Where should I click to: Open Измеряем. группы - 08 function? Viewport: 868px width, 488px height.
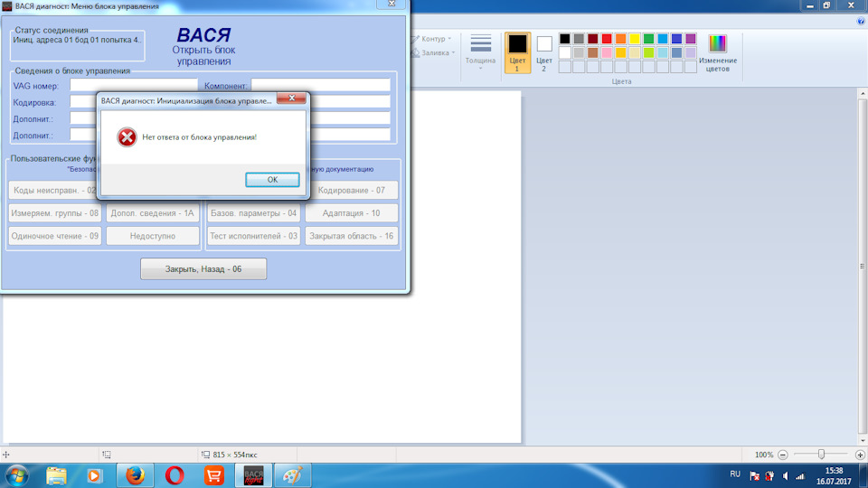pos(55,213)
